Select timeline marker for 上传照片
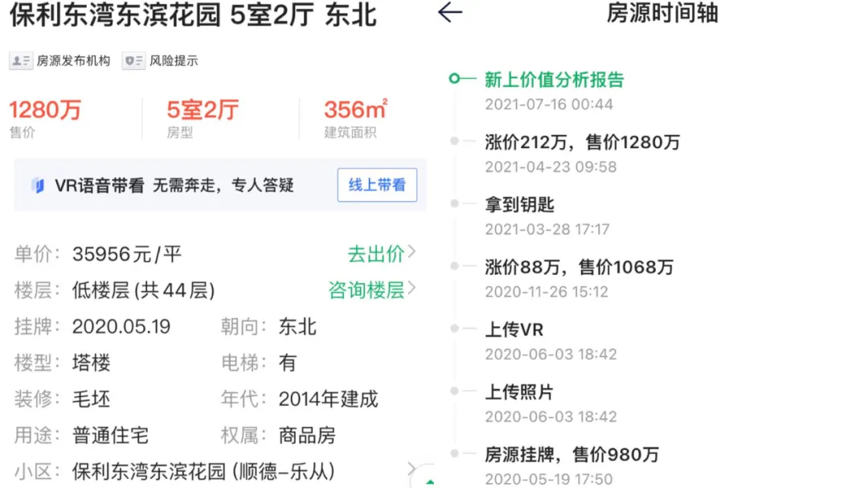The height and width of the screenshot is (488, 868). [454, 391]
